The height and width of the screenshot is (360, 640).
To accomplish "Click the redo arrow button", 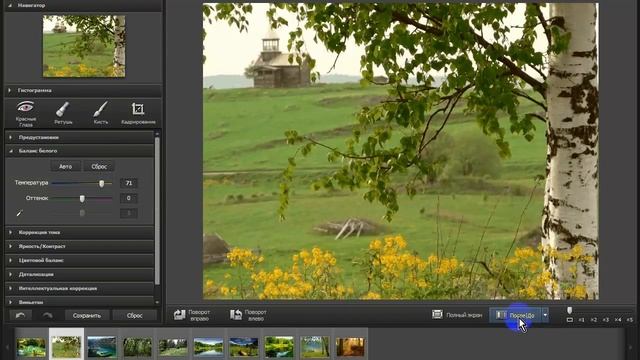I will click(47, 315).
